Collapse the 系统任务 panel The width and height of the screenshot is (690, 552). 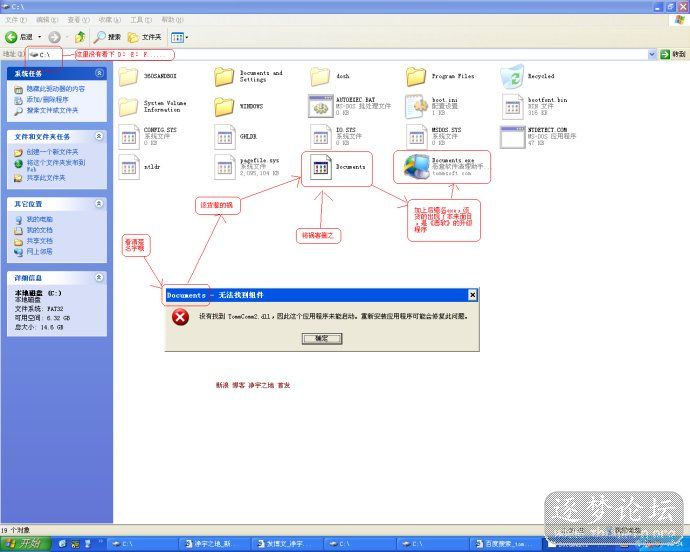(x=99, y=73)
